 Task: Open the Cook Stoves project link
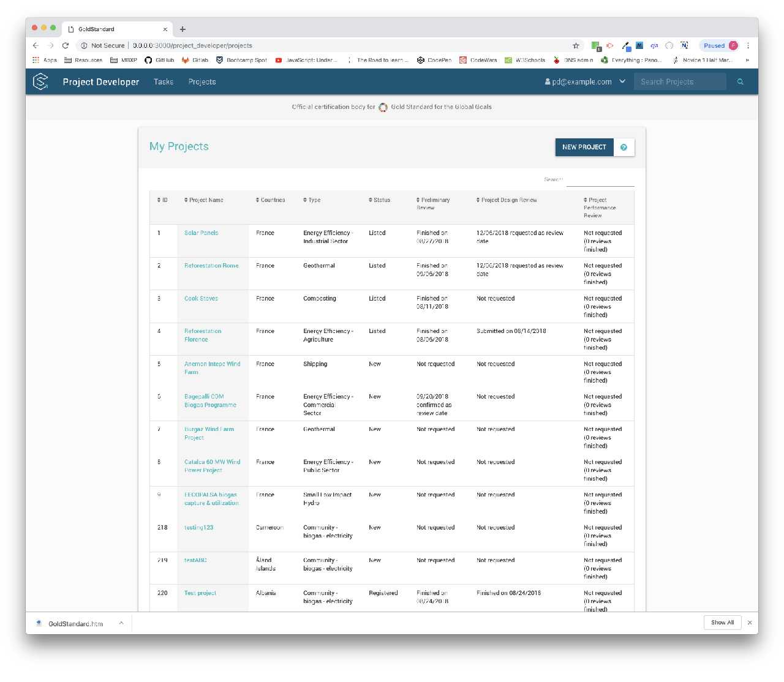[x=201, y=299]
